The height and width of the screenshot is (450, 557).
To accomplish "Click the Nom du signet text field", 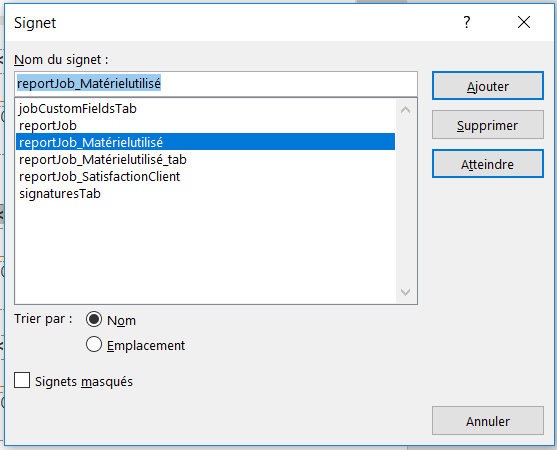I will coord(216,84).
